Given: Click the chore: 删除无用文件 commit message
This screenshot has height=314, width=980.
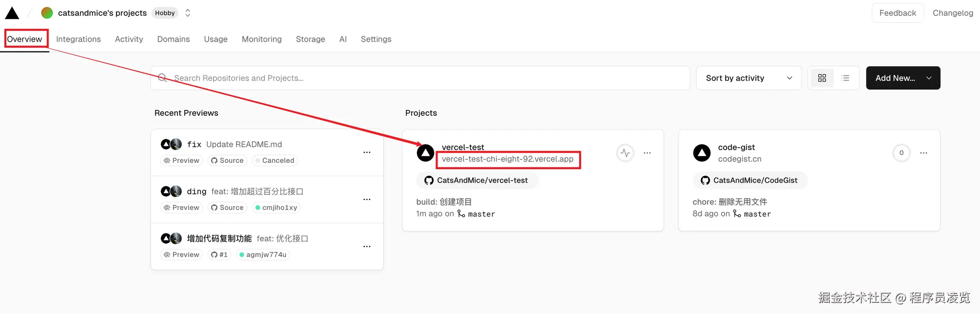Looking at the screenshot, I should pyautogui.click(x=730, y=202).
